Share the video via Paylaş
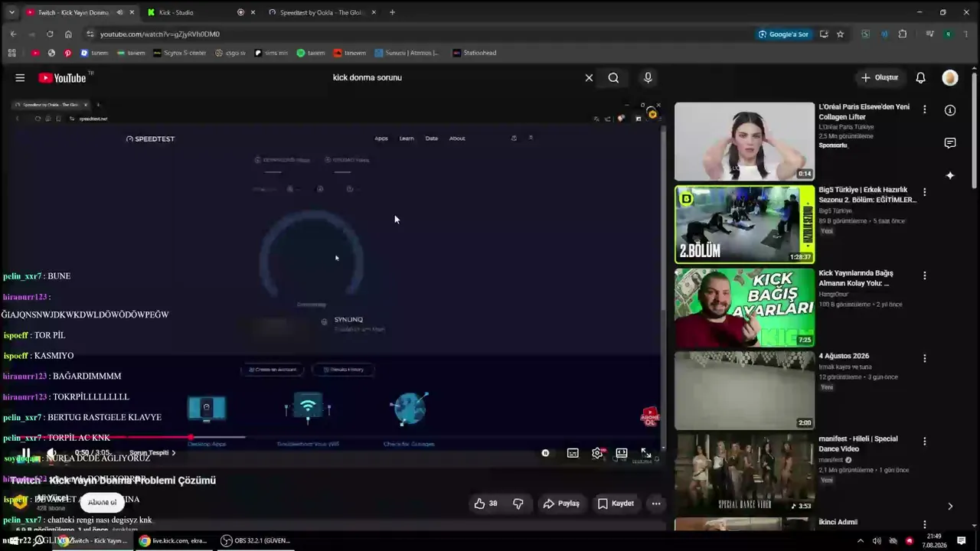The width and height of the screenshot is (980, 551). pos(561,504)
